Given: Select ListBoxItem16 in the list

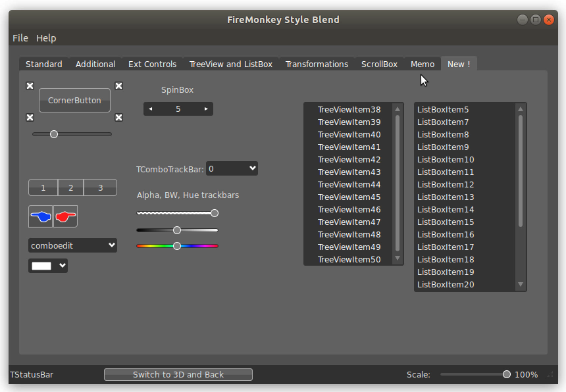Looking at the screenshot, I should click(466, 235).
